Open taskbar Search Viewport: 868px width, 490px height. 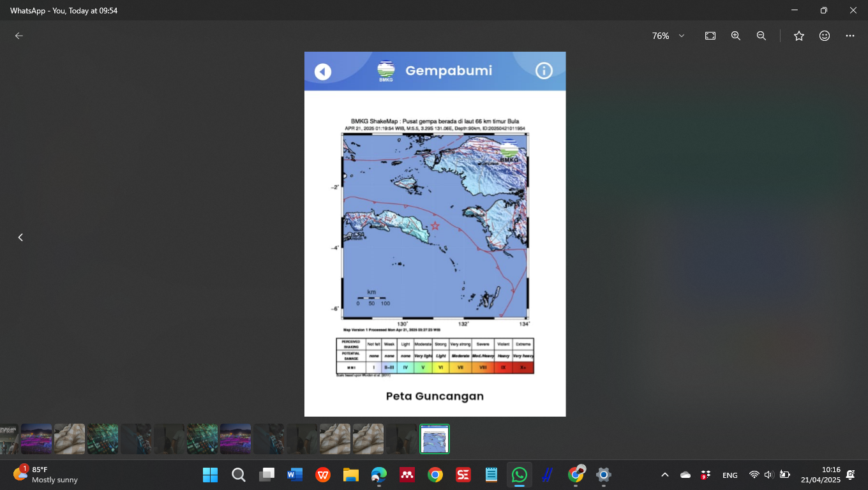(239, 475)
